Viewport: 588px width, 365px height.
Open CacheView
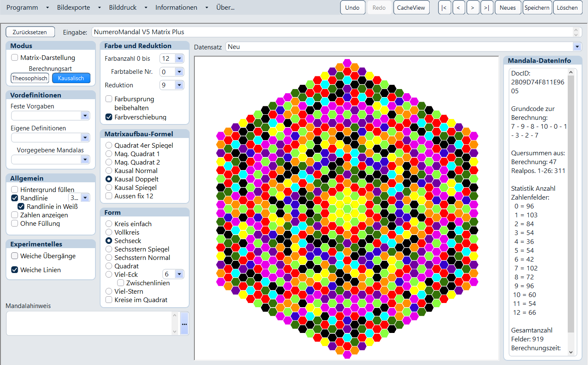point(411,8)
